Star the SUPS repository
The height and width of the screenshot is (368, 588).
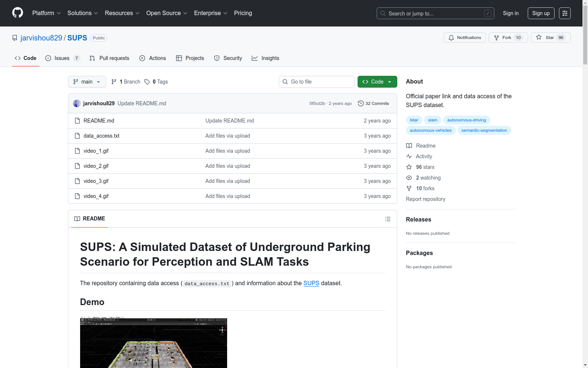tap(550, 38)
